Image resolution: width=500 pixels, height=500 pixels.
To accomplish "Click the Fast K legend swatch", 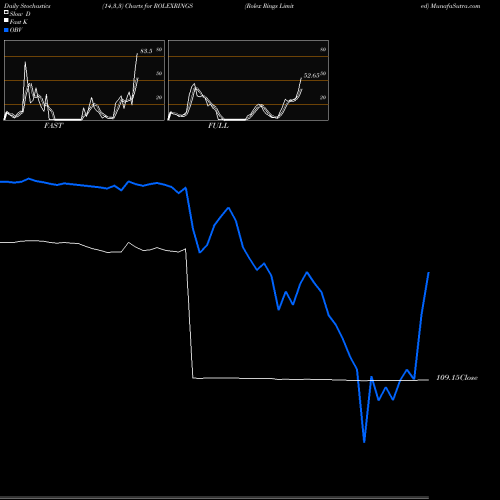I will click(6, 21).
